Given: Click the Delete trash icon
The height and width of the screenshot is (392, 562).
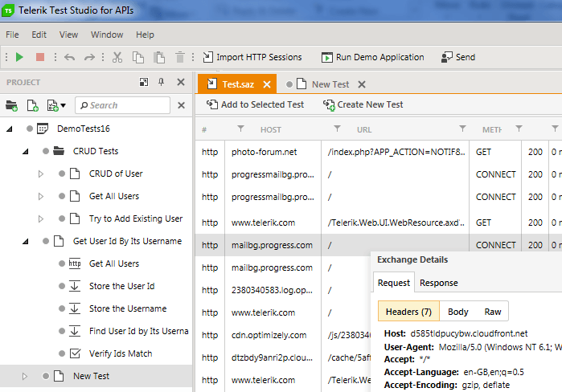Looking at the screenshot, I should 180,57.
